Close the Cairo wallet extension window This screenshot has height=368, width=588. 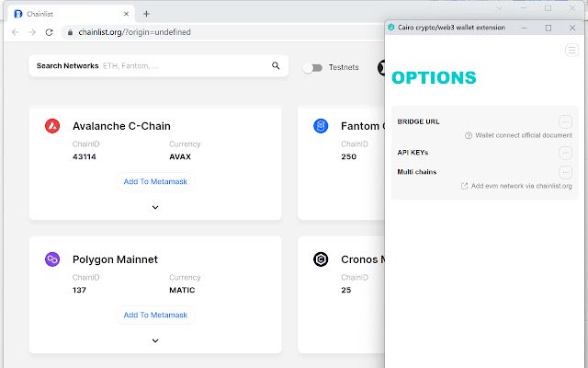point(572,28)
